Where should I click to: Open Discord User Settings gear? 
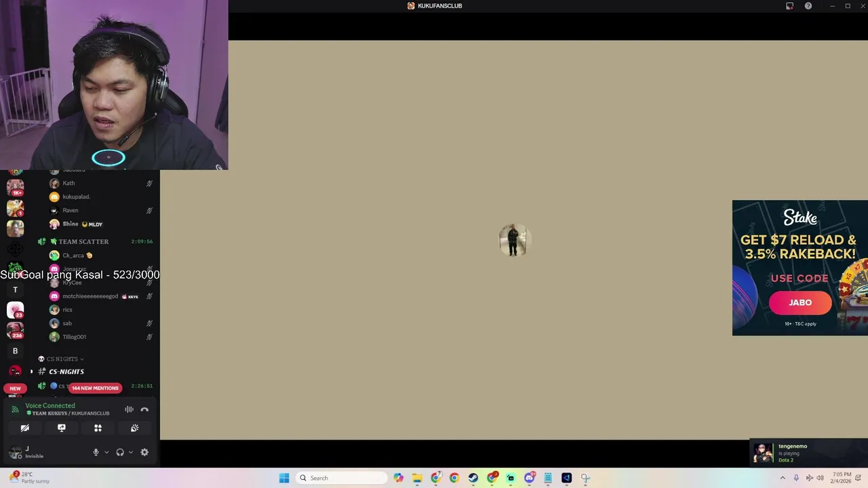coord(144,452)
